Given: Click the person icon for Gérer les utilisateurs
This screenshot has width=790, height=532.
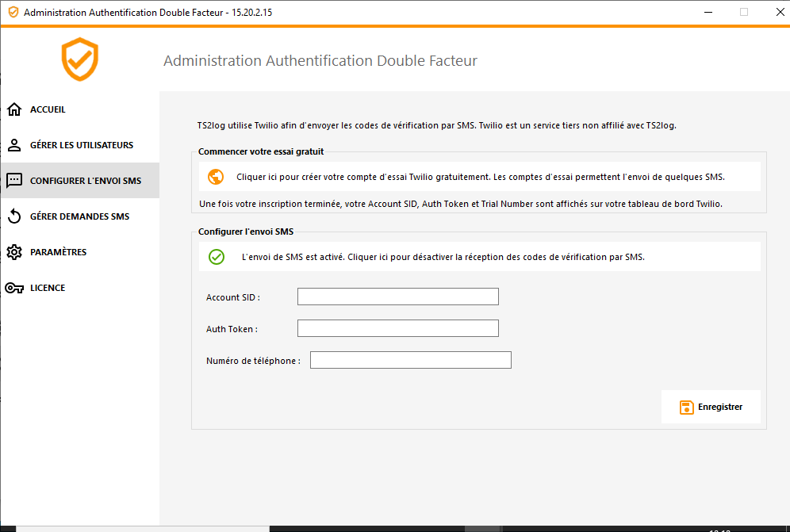Looking at the screenshot, I should click(x=14, y=145).
